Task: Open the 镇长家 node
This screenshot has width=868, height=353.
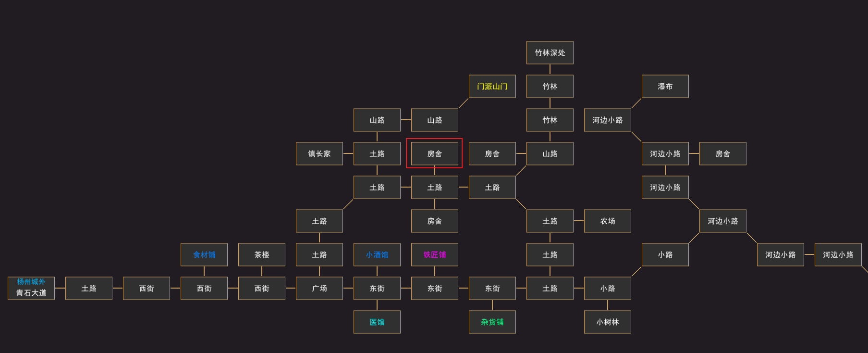Action: pyautogui.click(x=319, y=153)
